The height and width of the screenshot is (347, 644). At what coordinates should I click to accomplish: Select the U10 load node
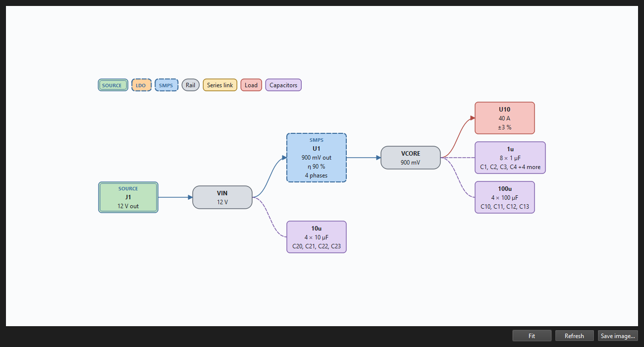coord(505,118)
